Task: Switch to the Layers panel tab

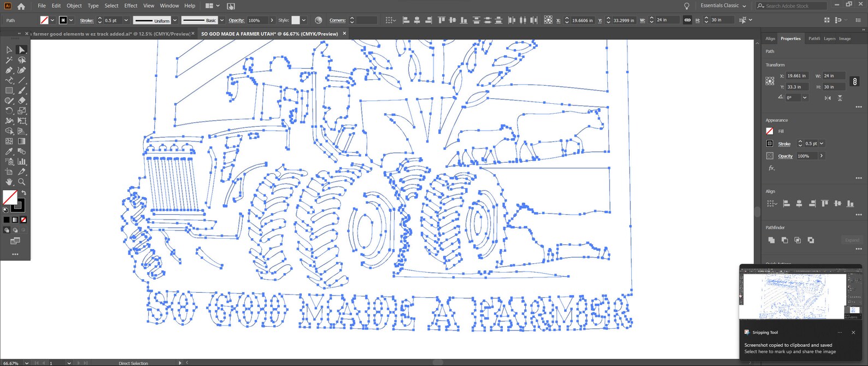Action: 829,39
